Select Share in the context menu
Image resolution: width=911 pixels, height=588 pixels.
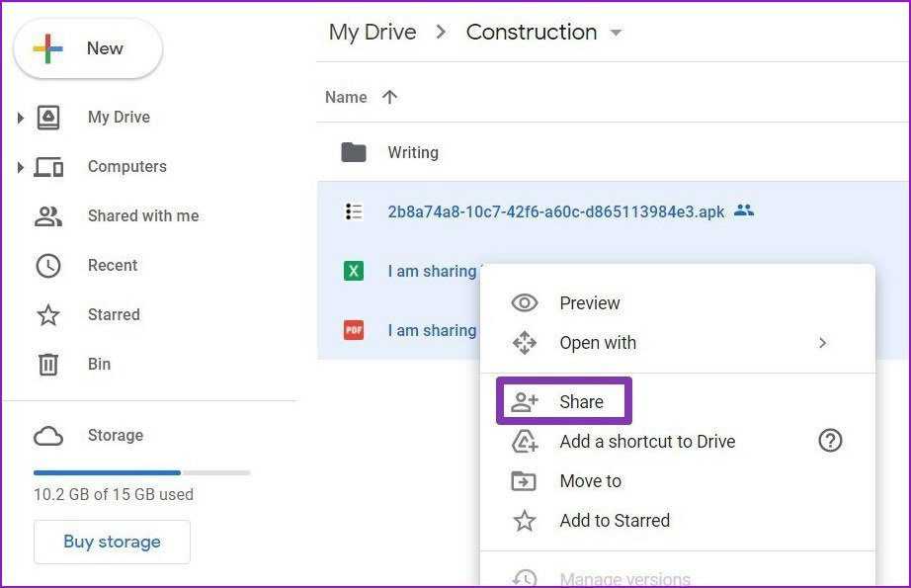coord(581,402)
